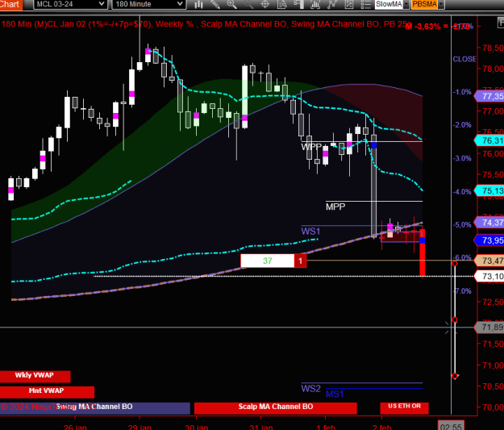This screenshot has width=504, height=430.
Task: Open the data box icon
Action: (282, 5)
